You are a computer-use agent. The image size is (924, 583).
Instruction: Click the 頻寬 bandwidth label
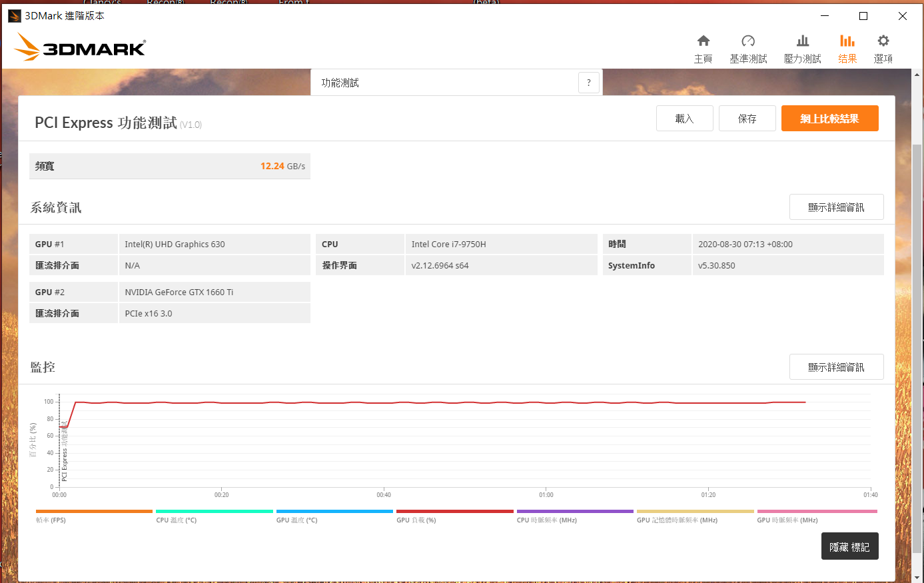point(45,167)
